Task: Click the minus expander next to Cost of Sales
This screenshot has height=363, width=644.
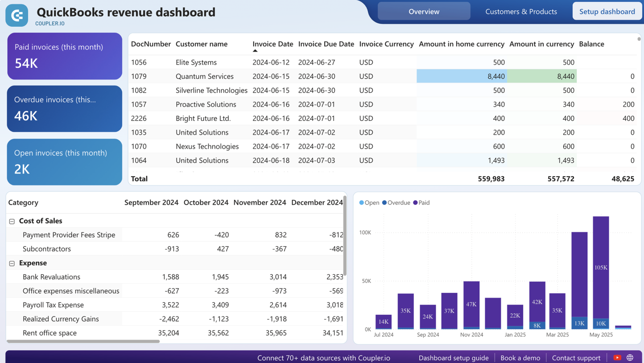Action: coord(12,221)
